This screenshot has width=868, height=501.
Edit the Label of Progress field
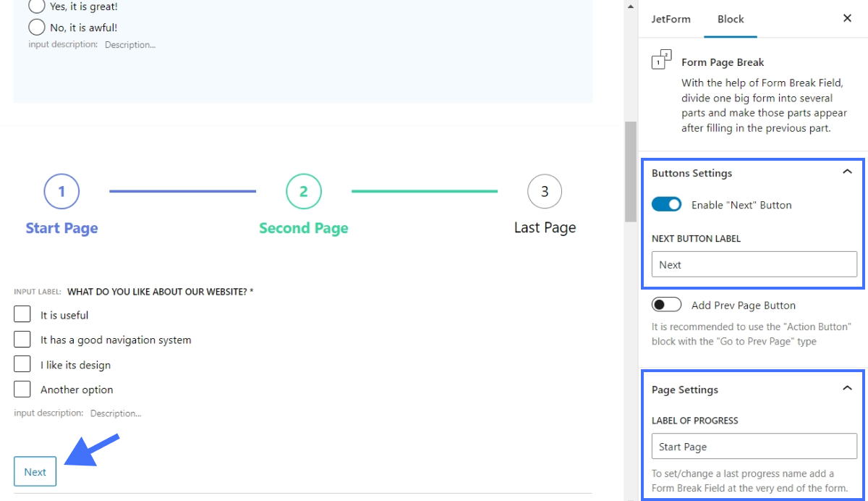[754, 446]
